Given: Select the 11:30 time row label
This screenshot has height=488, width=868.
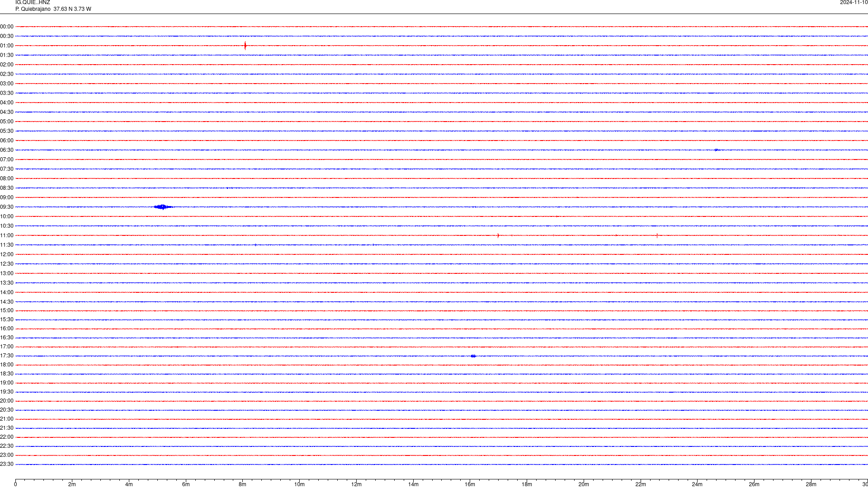Looking at the screenshot, I should pos(7,245).
